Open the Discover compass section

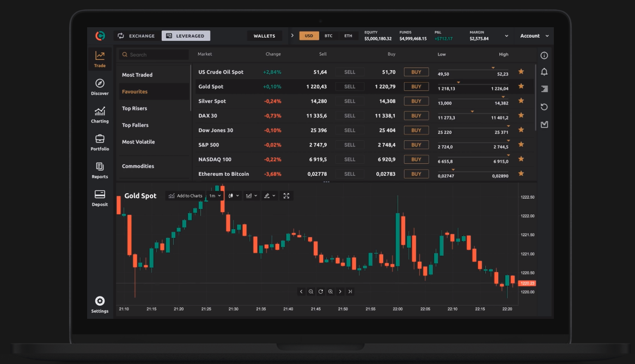[100, 87]
